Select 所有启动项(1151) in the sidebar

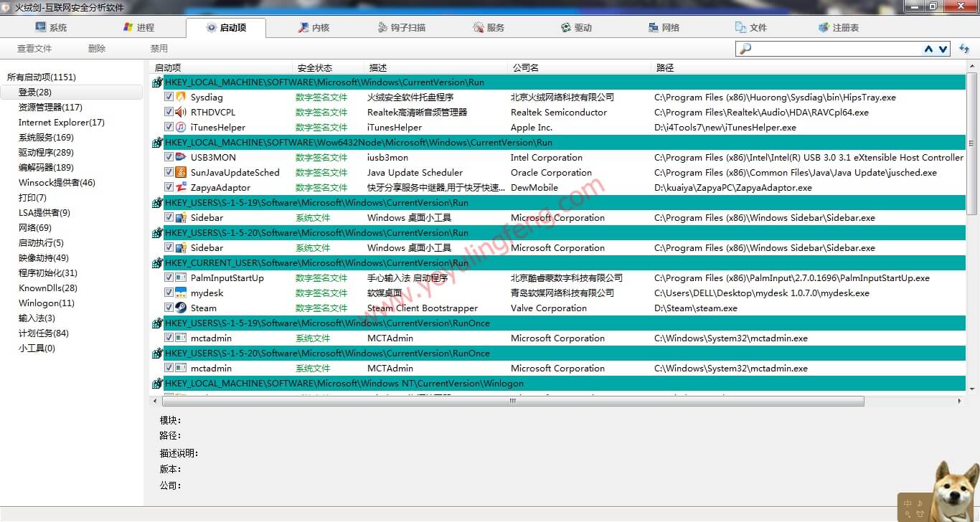point(42,77)
